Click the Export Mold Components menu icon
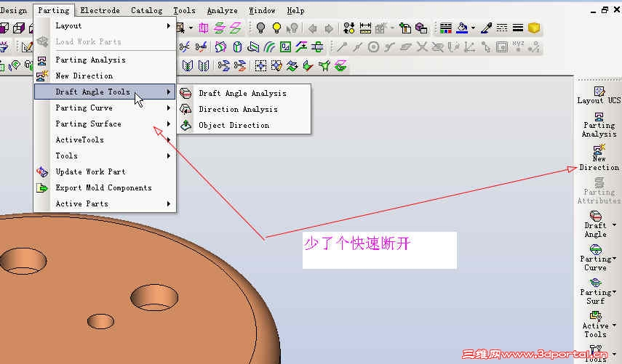This screenshot has height=364, width=622. pos(42,187)
